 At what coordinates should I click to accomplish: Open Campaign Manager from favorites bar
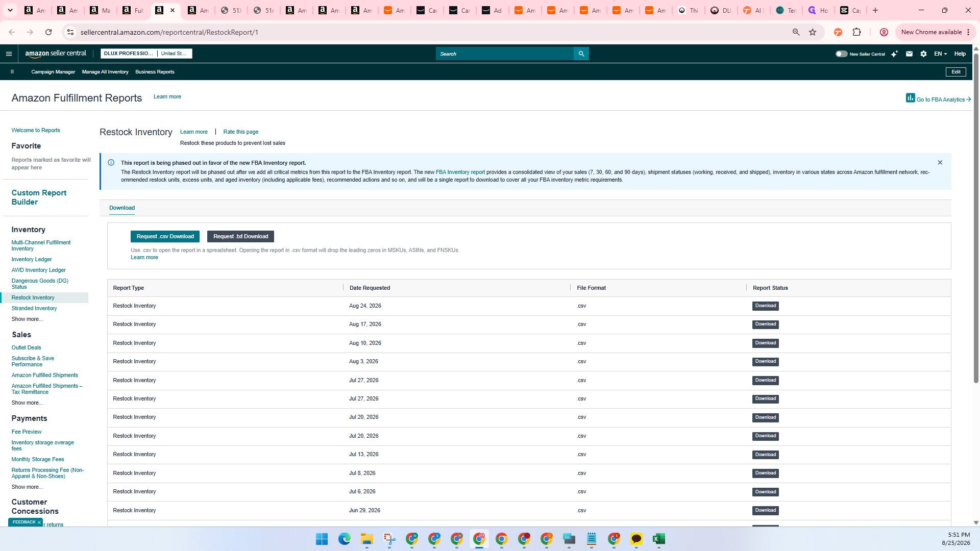click(53, 72)
